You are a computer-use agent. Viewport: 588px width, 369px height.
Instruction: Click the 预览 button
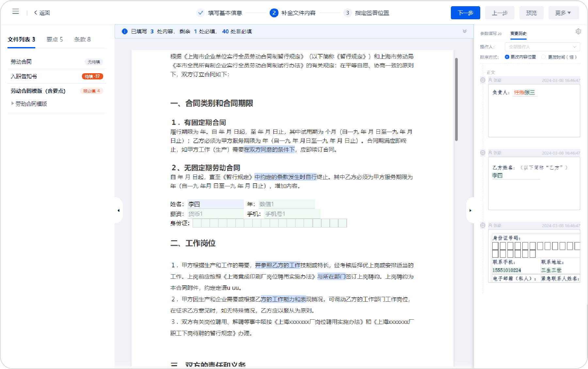pos(531,13)
